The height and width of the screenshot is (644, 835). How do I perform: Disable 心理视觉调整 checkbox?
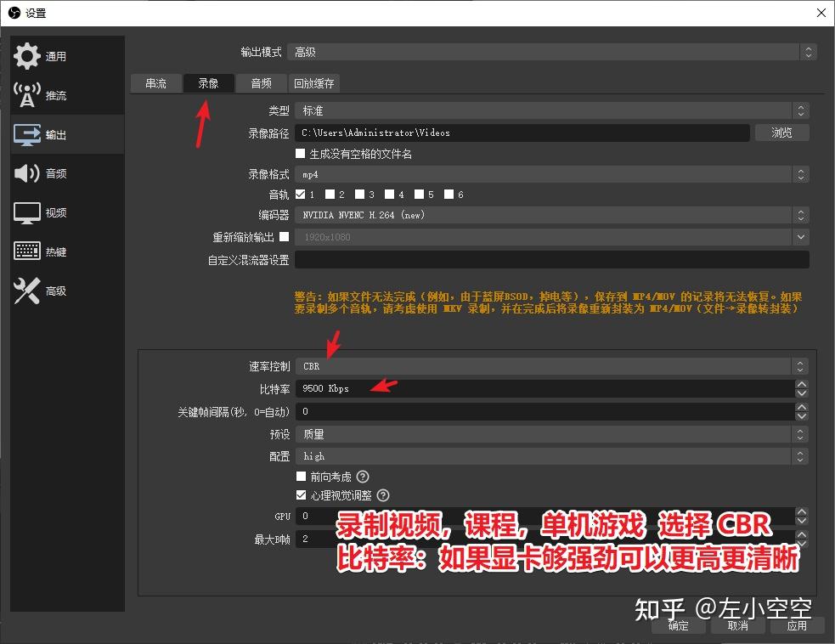(x=302, y=494)
